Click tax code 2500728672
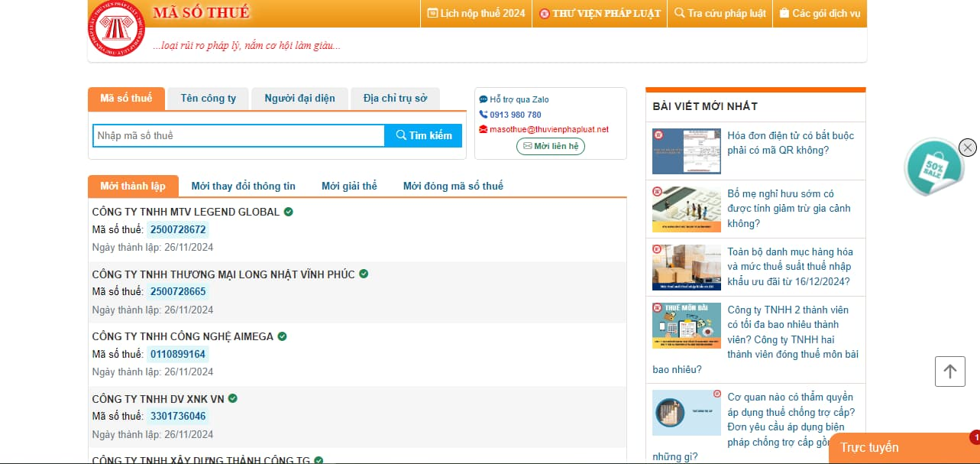 (178, 229)
